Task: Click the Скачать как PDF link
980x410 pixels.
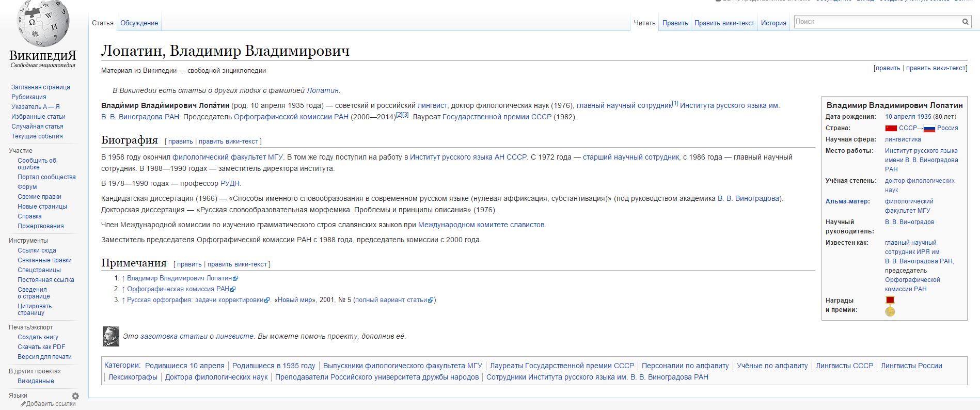Action: (41, 347)
